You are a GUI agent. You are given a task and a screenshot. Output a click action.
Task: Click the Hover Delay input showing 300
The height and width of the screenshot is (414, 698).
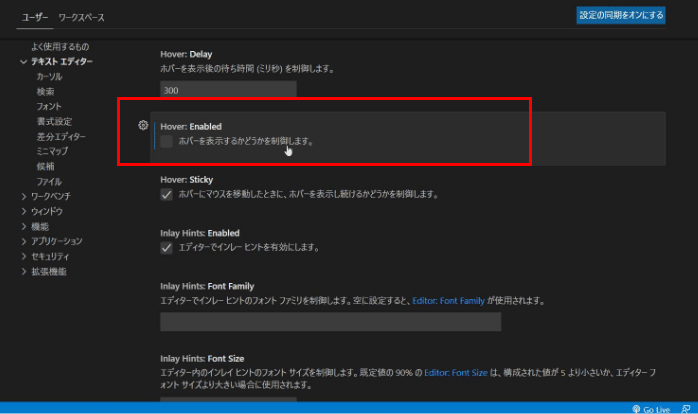point(228,89)
